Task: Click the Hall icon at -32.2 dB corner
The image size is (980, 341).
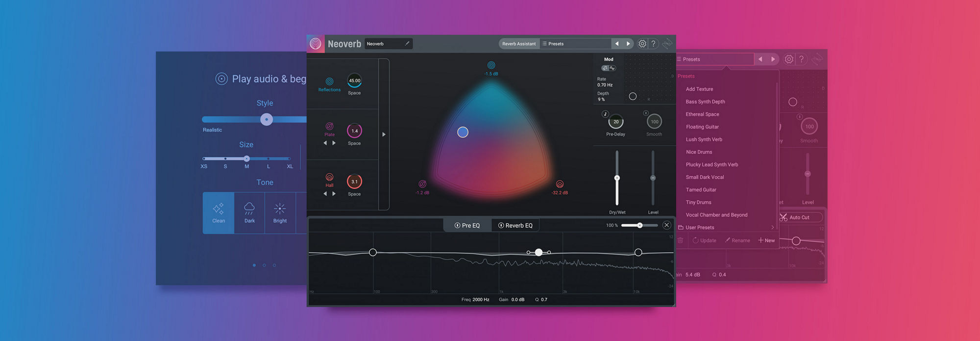Action: coord(560,184)
